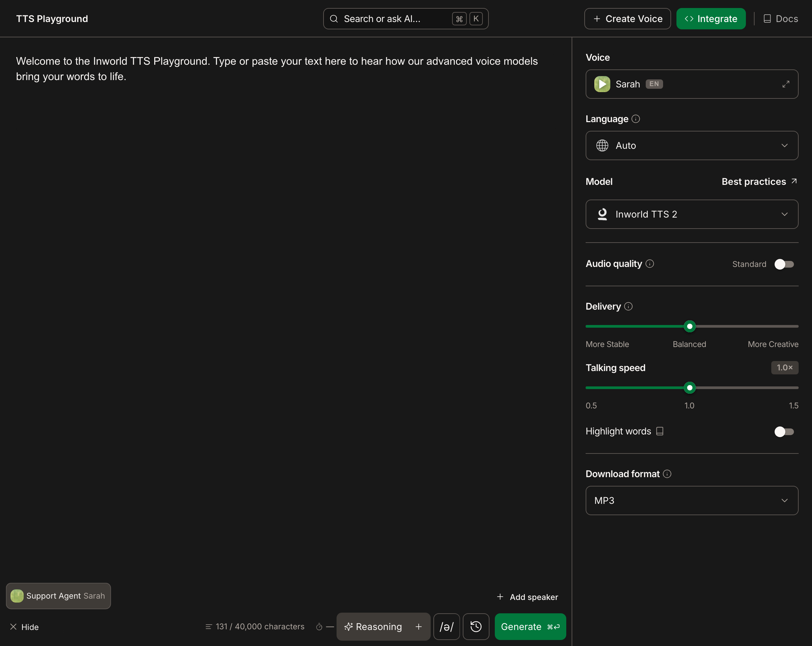Click the Download format info icon
Viewport: 812px width, 646px height.
[667, 473]
